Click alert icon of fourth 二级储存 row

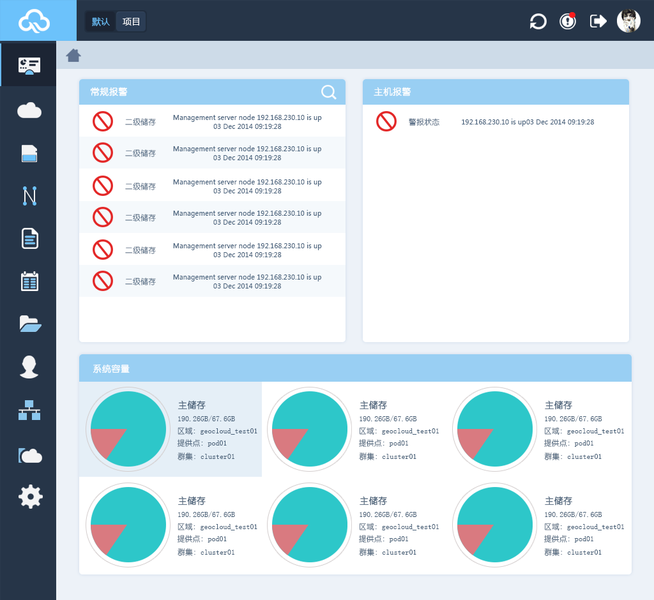point(103,217)
